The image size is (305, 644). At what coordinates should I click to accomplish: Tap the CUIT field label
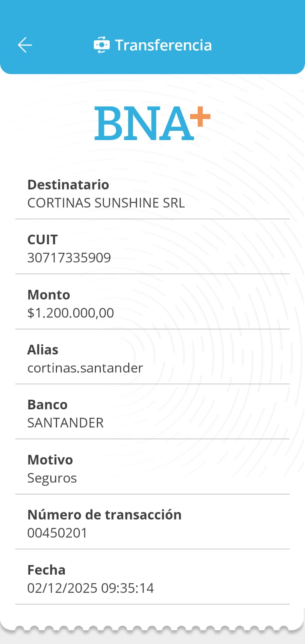tap(43, 239)
